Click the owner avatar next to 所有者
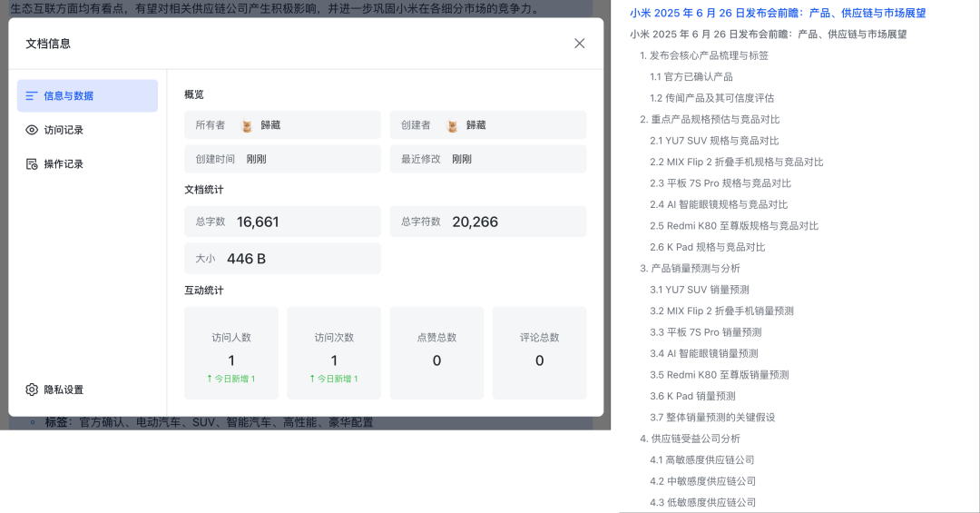 click(x=247, y=125)
